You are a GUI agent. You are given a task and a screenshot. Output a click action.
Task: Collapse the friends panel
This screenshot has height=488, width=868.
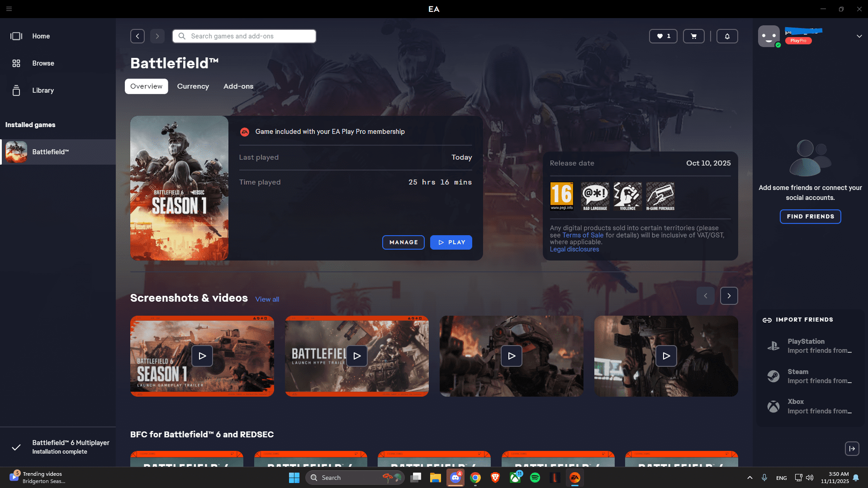coord(852,449)
